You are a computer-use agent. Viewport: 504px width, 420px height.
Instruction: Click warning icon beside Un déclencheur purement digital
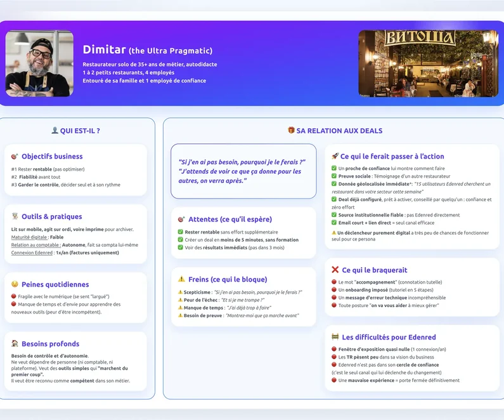[x=334, y=232]
